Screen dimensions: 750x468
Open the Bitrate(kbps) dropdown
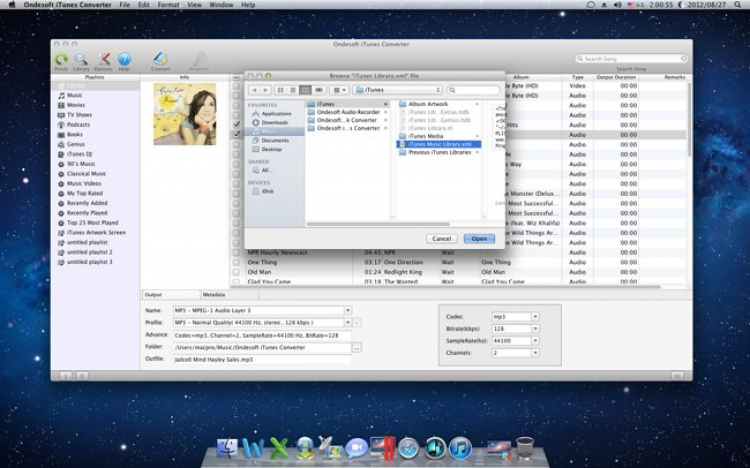pos(535,329)
